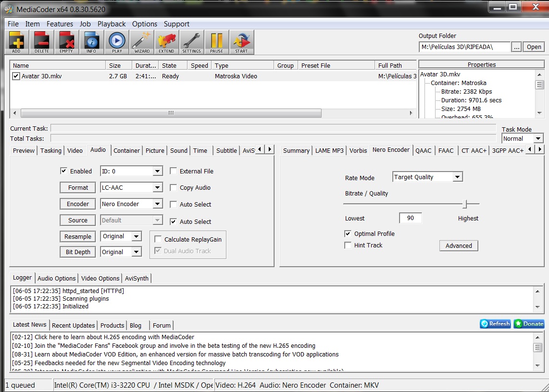
Task: Click the EMPTY list toolbar icon
Action: click(66, 42)
